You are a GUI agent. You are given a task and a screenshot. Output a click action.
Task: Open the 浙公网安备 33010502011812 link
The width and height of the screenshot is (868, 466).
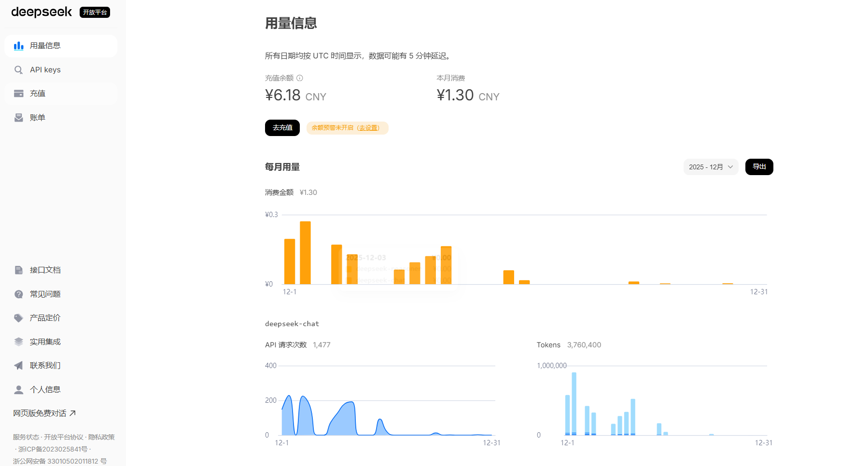(60, 461)
